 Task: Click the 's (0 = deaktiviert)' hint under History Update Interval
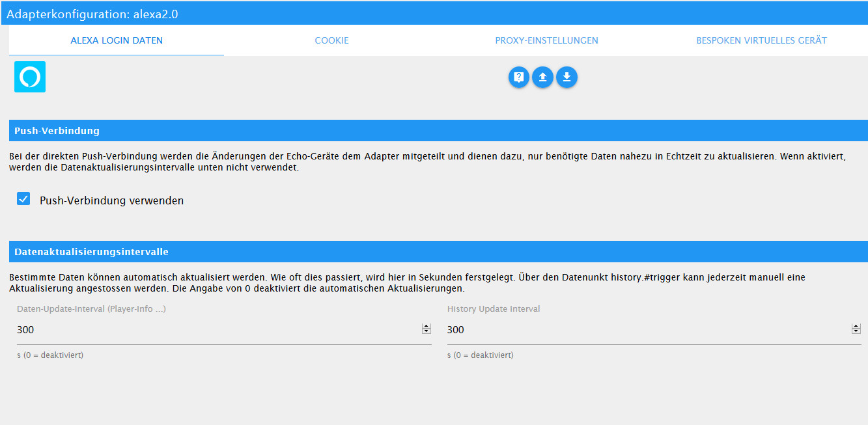pyautogui.click(x=480, y=355)
